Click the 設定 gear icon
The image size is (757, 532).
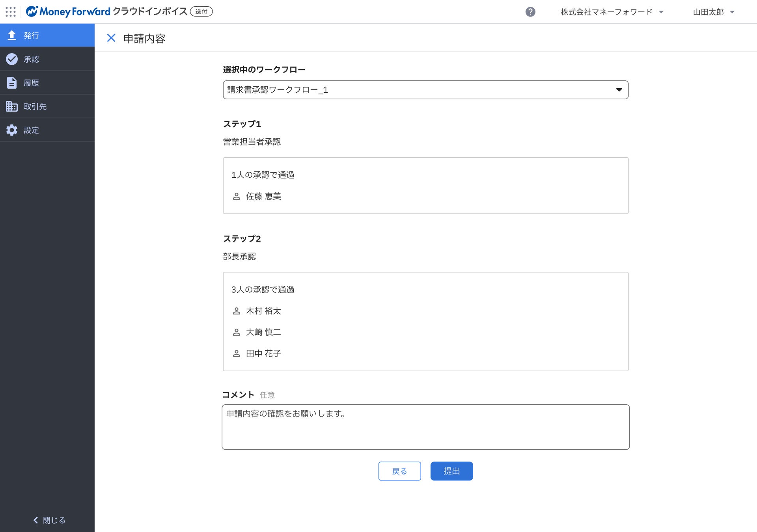(12, 130)
